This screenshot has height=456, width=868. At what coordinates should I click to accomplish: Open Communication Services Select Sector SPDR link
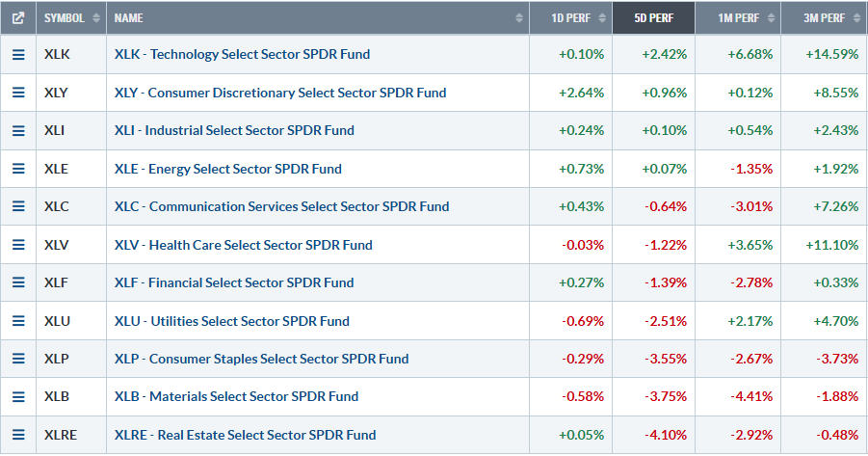[x=281, y=206]
